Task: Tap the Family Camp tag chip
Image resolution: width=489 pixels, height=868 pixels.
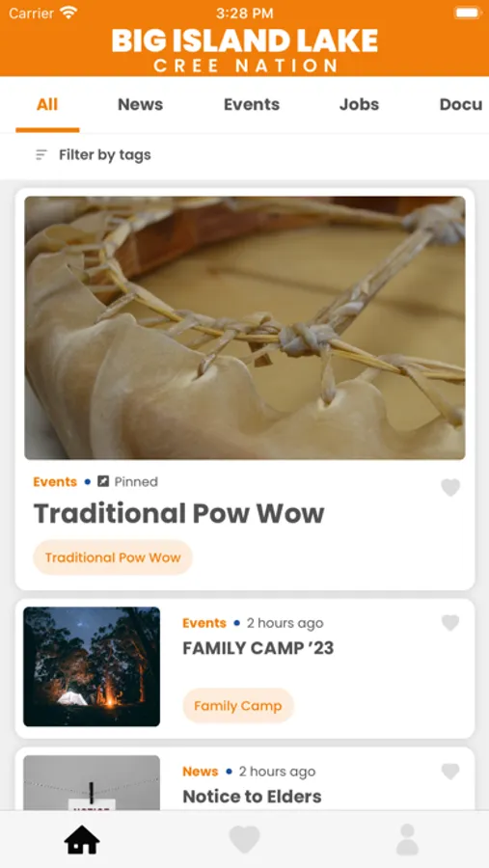Action: click(238, 706)
